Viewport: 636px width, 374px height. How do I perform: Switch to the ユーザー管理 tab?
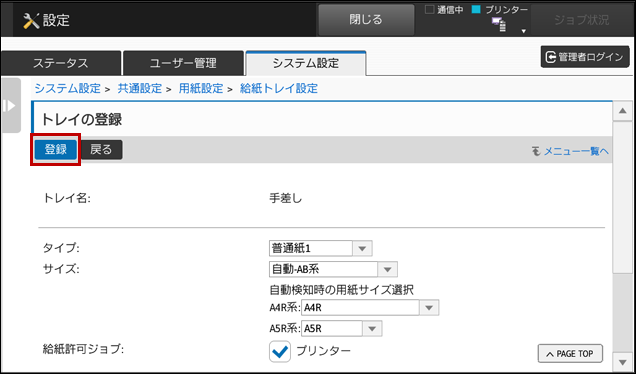pos(183,63)
